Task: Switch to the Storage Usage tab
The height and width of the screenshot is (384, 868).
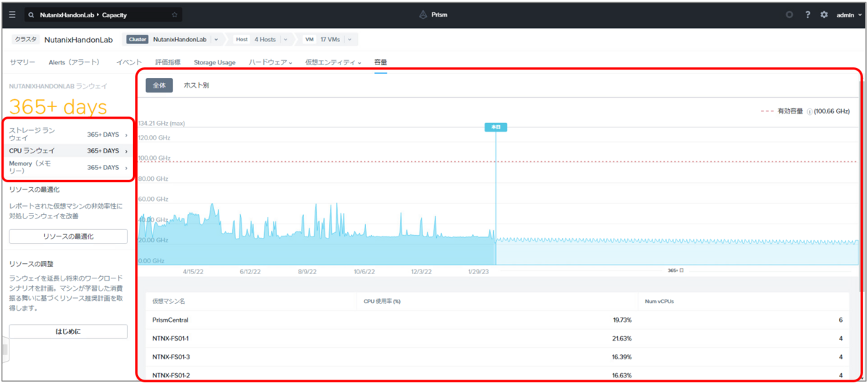Action: (x=214, y=62)
